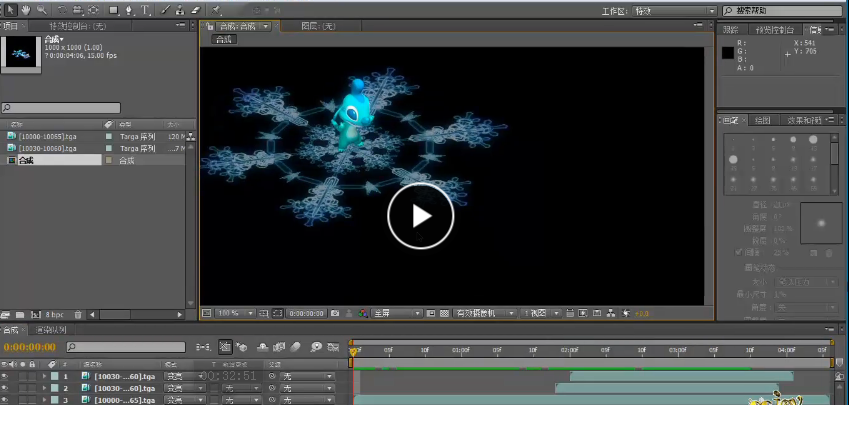Viewport: 849px width, 428px height.
Task: Click viewer current time 0:00:00:00 button
Action: (307, 313)
